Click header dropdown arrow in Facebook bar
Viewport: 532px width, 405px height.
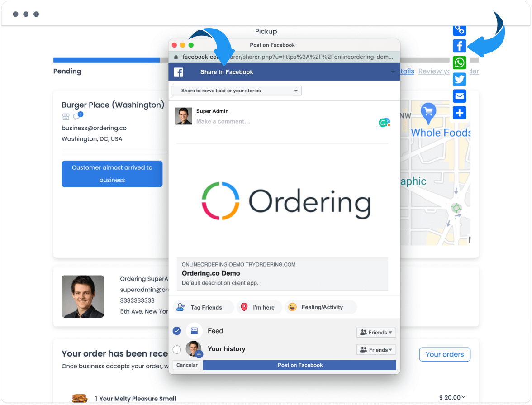point(393,72)
